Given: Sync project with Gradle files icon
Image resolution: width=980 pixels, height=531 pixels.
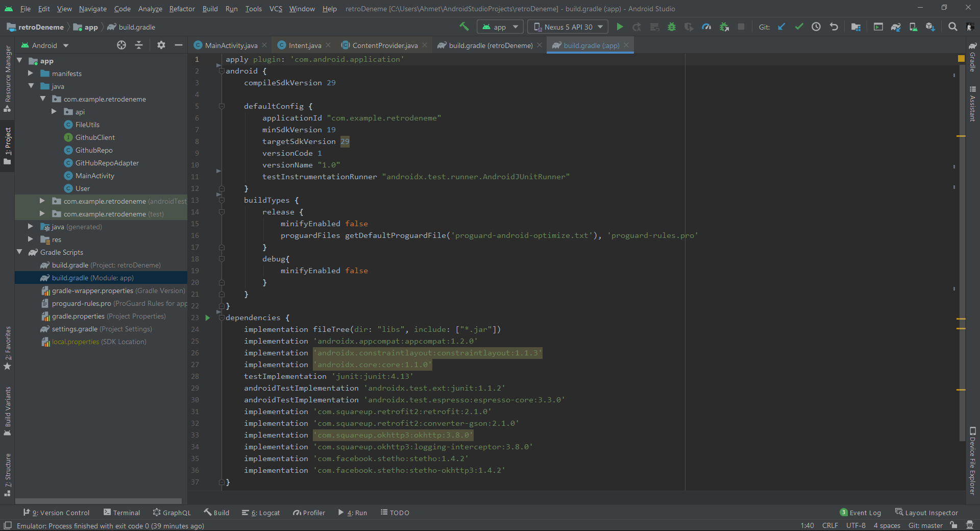Looking at the screenshot, I should (896, 27).
